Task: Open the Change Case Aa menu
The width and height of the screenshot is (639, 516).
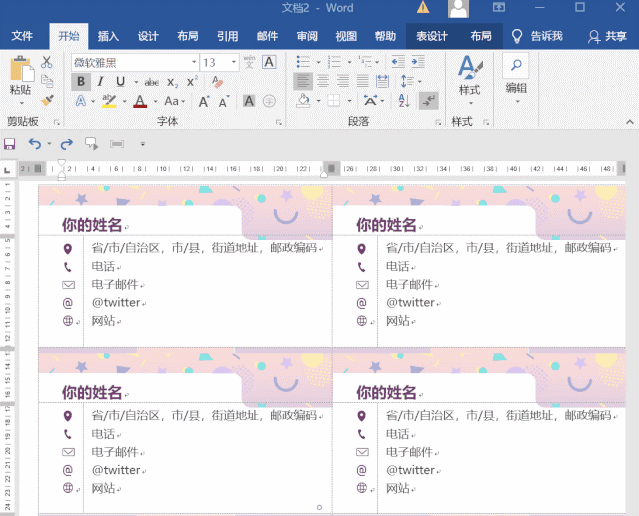Action: pyautogui.click(x=174, y=101)
